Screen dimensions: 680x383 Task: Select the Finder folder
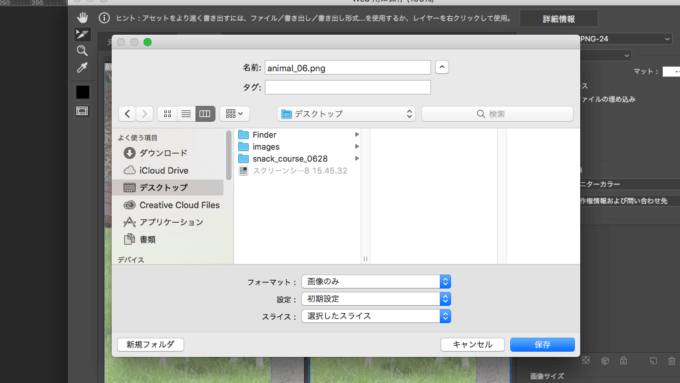click(299, 135)
